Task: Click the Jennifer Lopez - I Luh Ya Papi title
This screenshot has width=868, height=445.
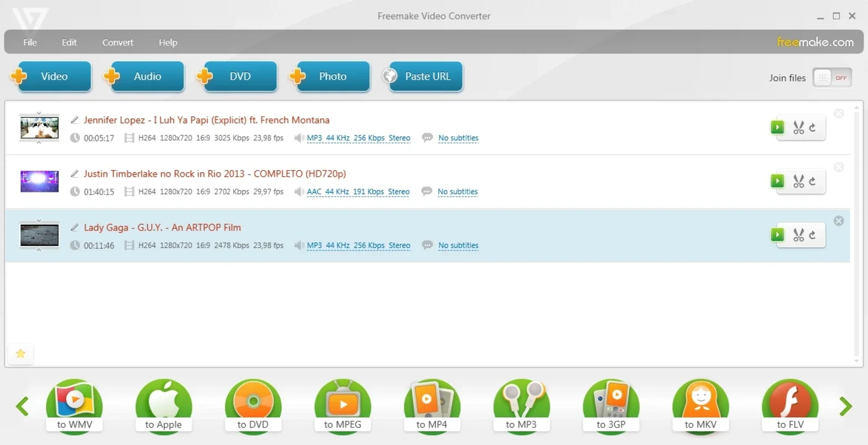Action: click(207, 120)
